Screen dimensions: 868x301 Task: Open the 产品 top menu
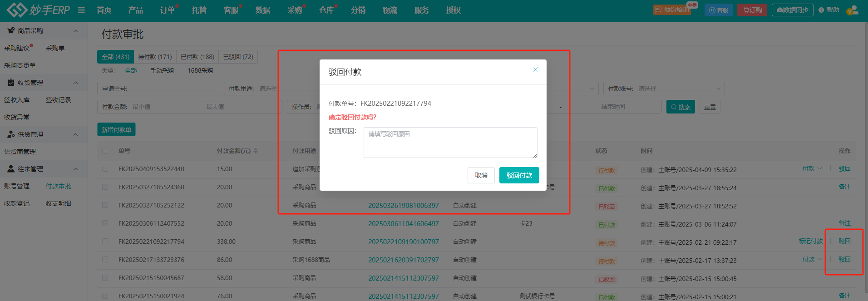point(136,10)
